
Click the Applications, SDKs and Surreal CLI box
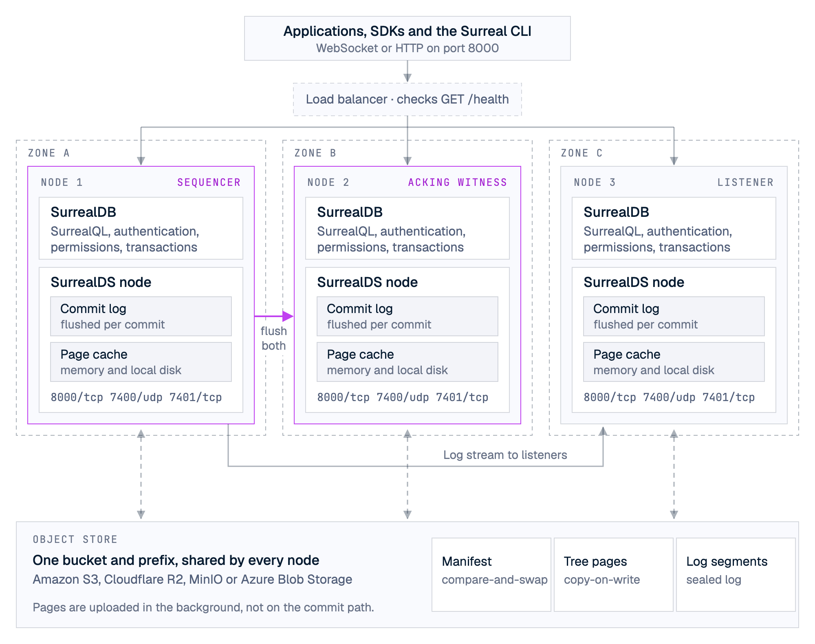pyautogui.click(x=407, y=38)
